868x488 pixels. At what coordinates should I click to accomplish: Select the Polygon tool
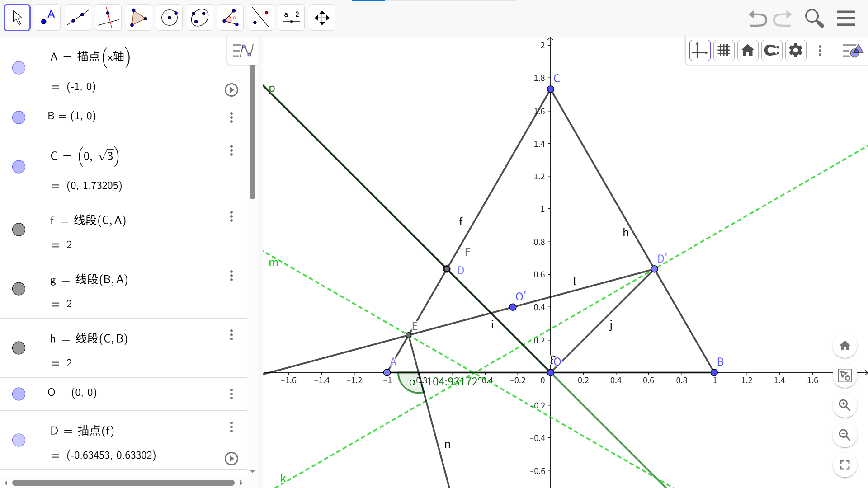139,18
